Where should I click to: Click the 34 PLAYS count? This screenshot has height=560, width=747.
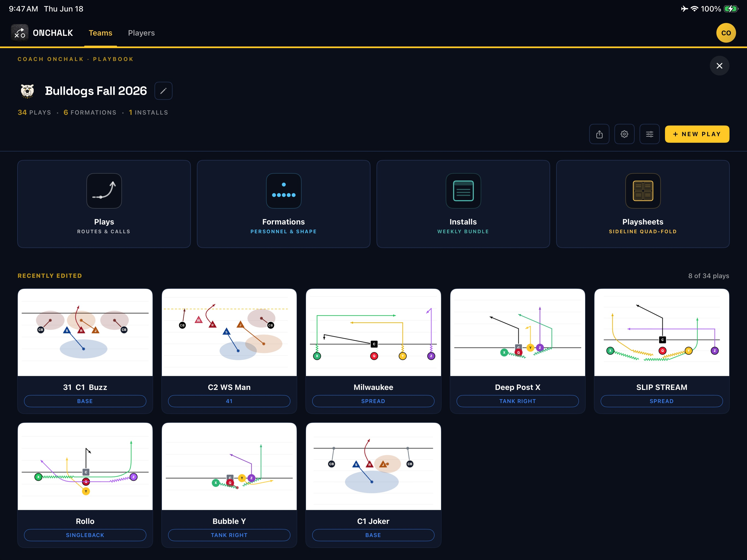[34, 112]
